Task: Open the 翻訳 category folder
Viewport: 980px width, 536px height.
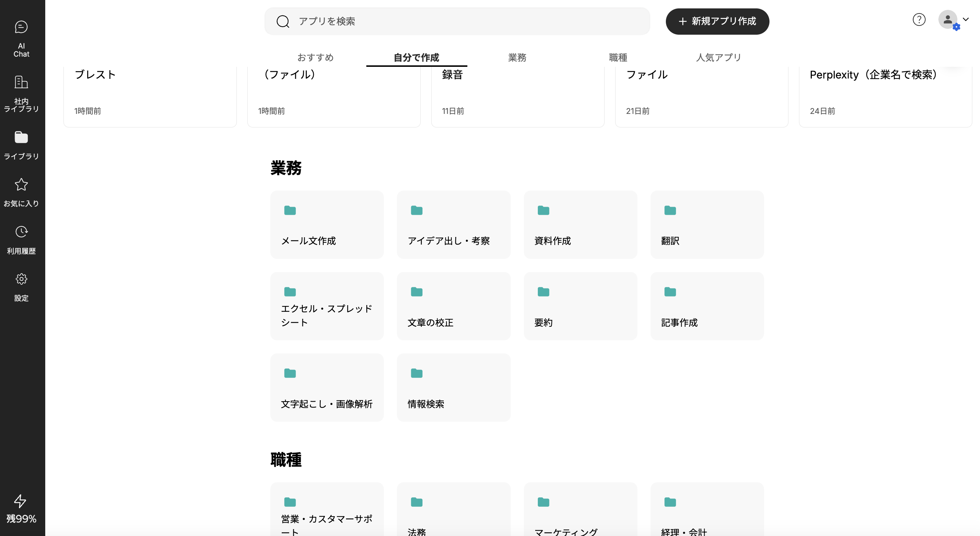Action: (x=707, y=225)
